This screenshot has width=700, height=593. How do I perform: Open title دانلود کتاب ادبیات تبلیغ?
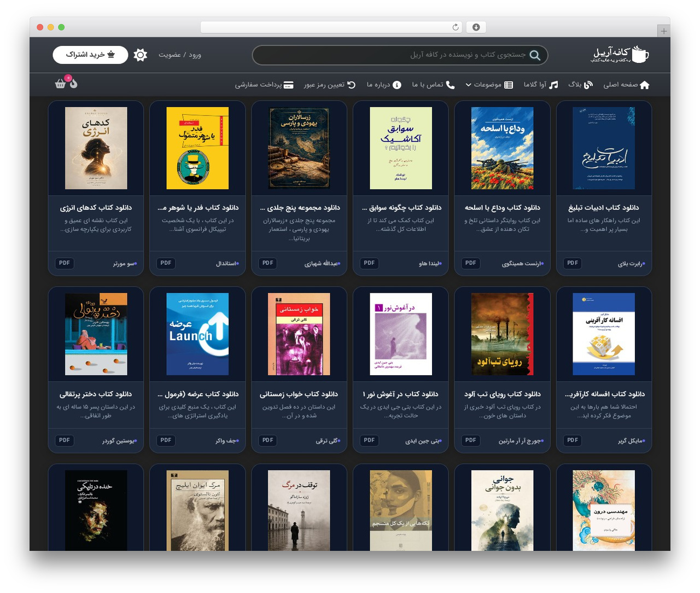[x=604, y=207]
